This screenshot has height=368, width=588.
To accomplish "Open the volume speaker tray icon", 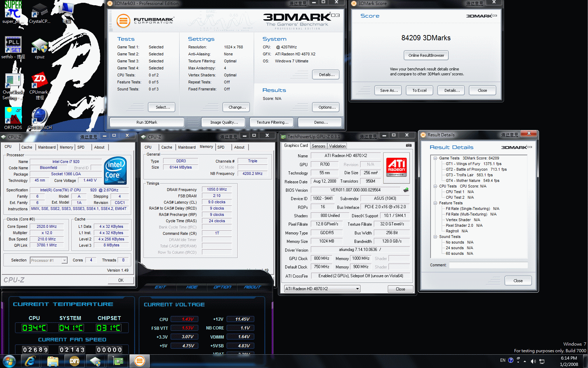I will tap(533, 361).
